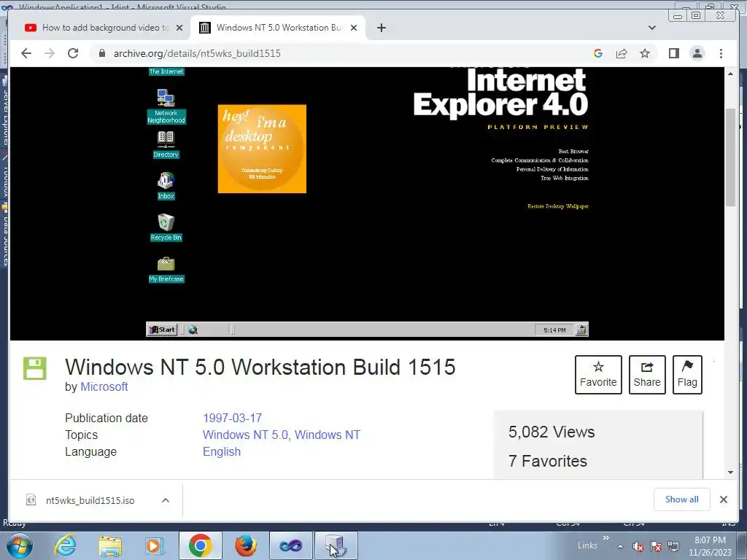Screen dimensions: 747x560
Task: Click the address bar URL
Action: click(197, 53)
